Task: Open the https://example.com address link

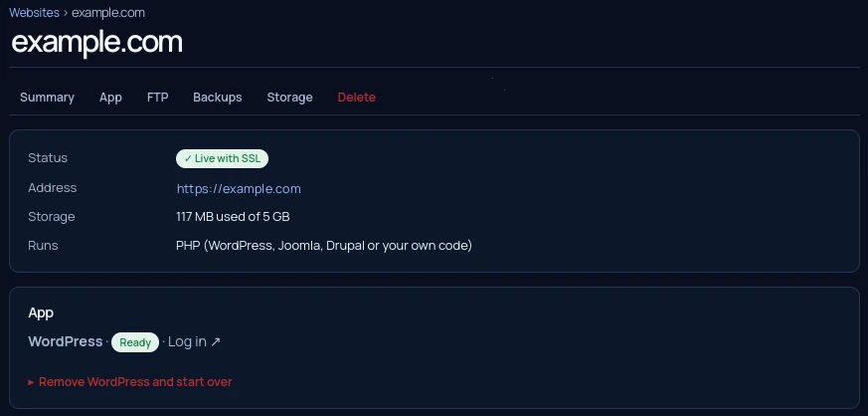Action: click(239, 188)
